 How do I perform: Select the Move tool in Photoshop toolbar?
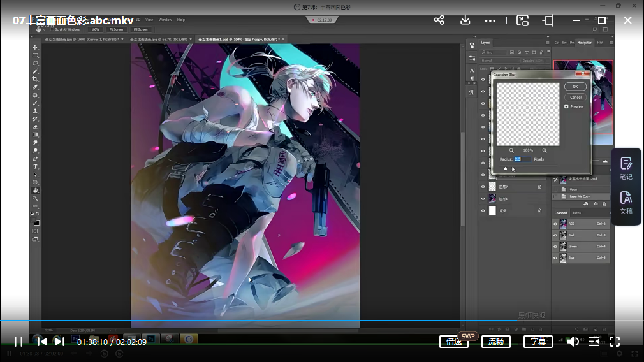coord(35,48)
